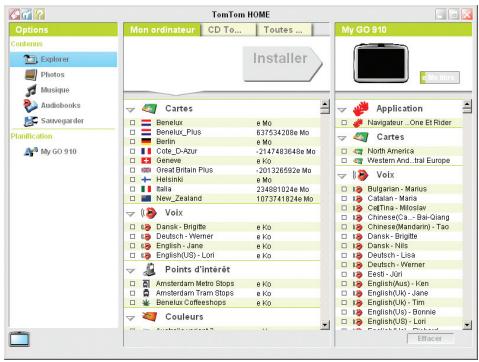479x362 pixels.
Task: Open Sauvegarder backup option
Action: pos(62,121)
